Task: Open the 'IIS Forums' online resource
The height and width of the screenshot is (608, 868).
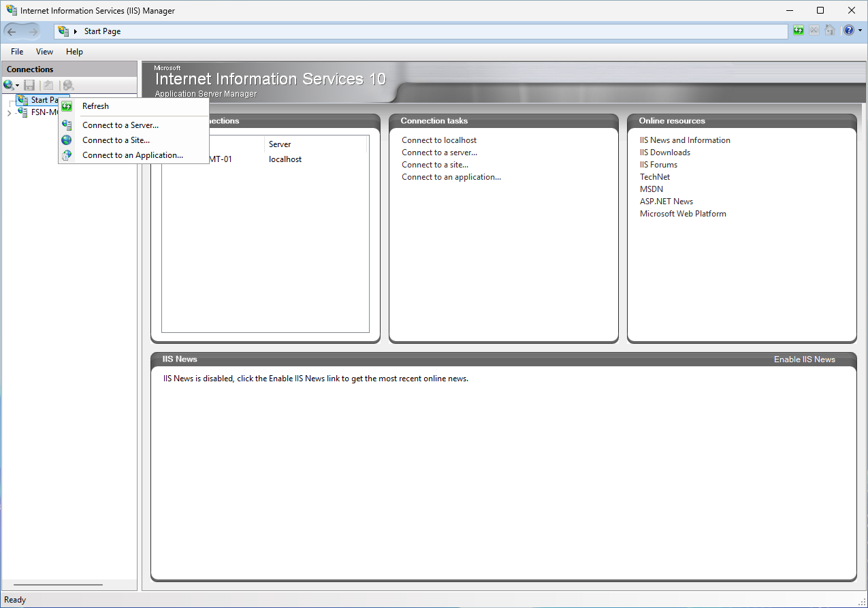Action: tap(659, 165)
